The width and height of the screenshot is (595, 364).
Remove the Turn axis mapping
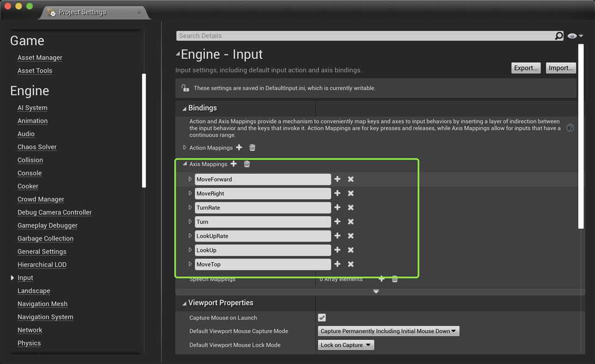tap(351, 221)
